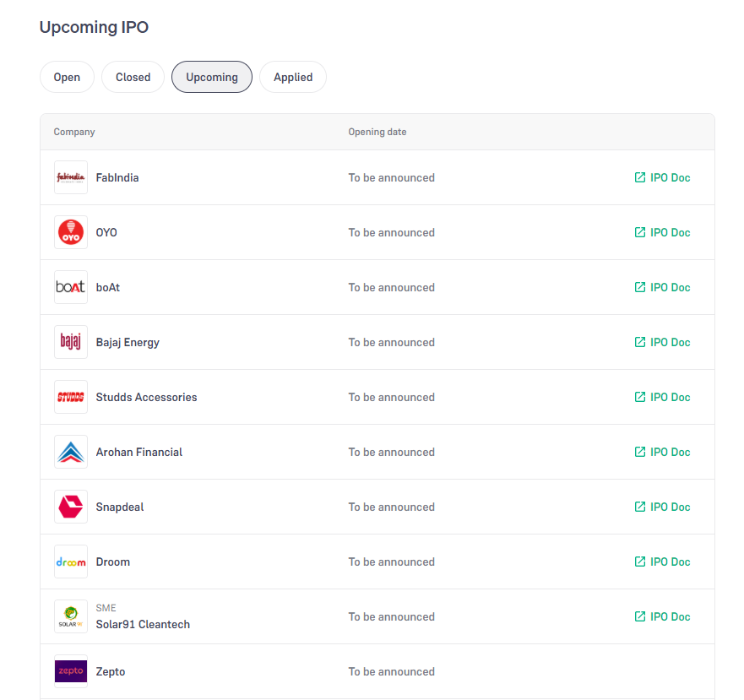Click the Solar91 Cleantech company name
The height and width of the screenshot is (700, 744).
(x=143, y=624)
